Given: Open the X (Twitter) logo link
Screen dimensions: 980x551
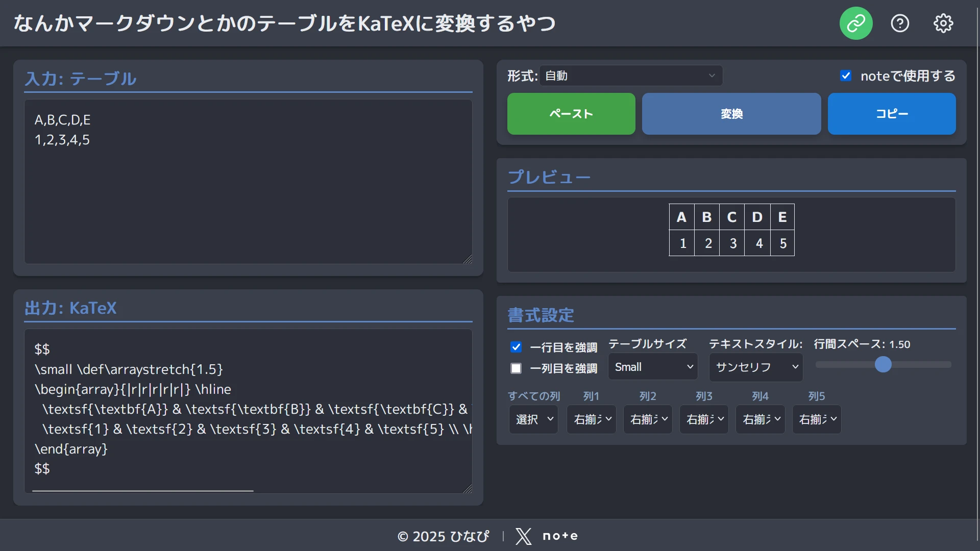Looking at the screenshot, I should (x=523, y=536).
